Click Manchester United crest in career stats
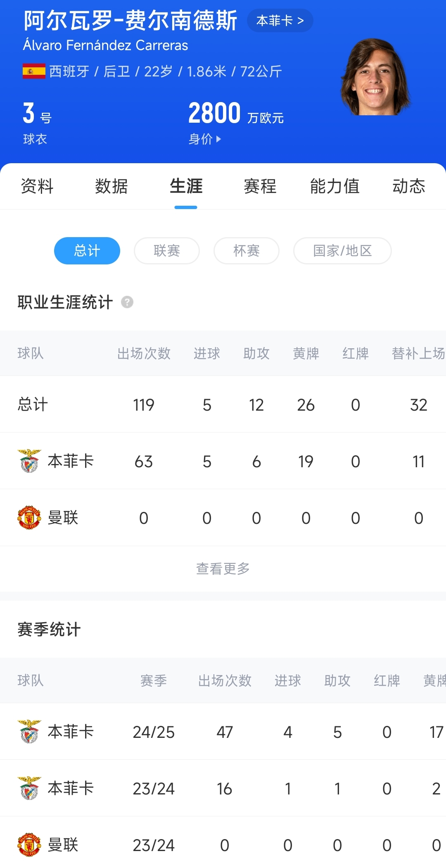Screen dimensions: 446x868 click(29, 518)
